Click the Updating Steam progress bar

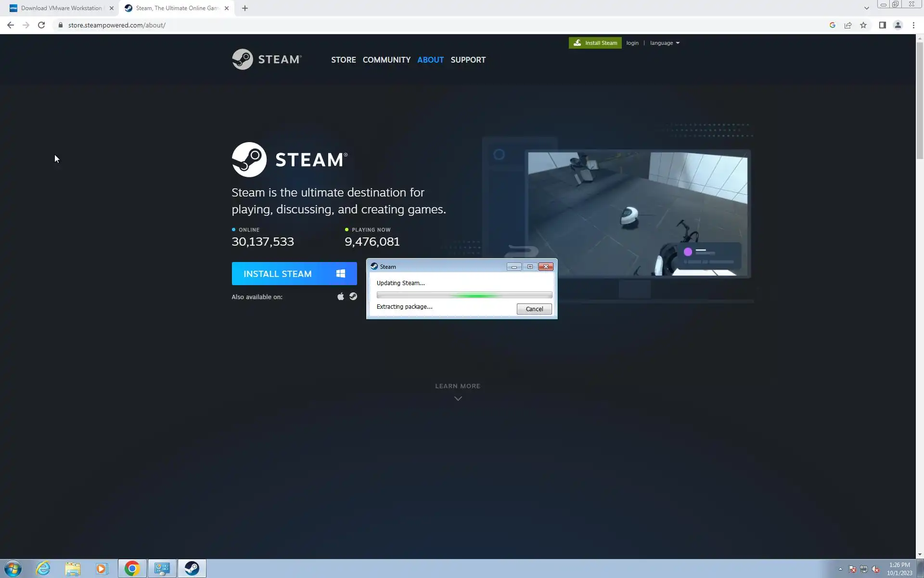(x=464, y=295)
